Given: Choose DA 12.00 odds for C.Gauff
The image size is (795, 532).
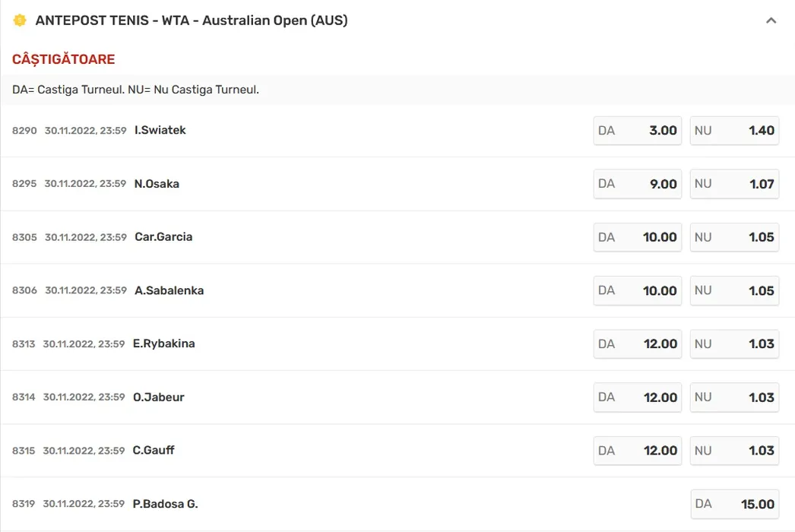Looking at the screenshot, I should tap(638, 451).
